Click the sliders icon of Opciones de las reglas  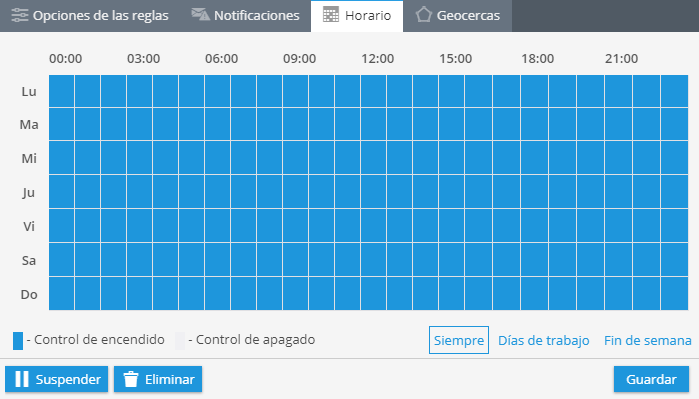pyautogui.click(x=20, y=15)
